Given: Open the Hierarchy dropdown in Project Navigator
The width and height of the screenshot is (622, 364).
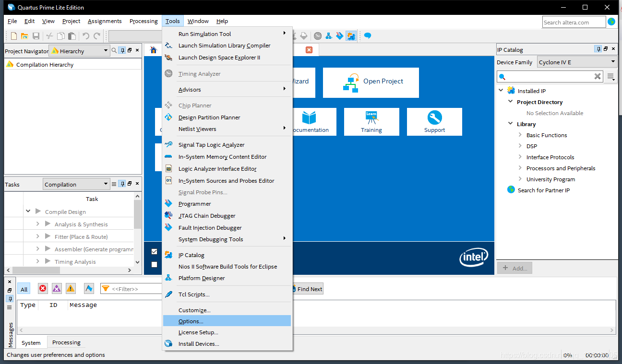Looking at the screenshot, I should pos(80,51).
